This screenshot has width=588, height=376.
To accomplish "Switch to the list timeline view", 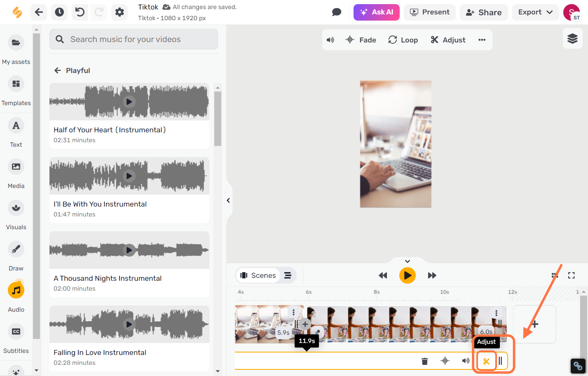I will (x=288, y=275).
